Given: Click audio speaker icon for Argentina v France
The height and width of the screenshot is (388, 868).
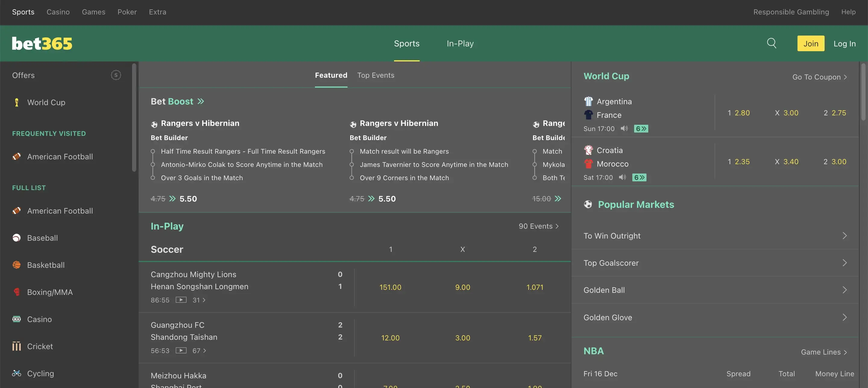Looking at the screenshot, I should [624, 128].
